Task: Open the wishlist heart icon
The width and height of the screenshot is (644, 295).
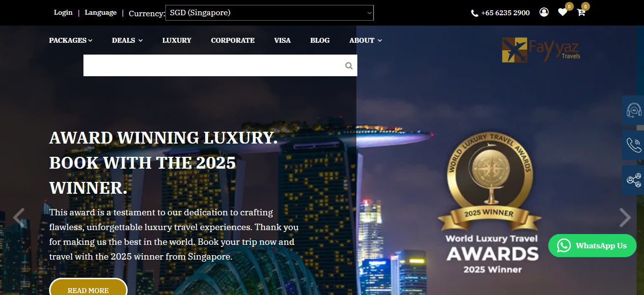Action: (563, 12)
